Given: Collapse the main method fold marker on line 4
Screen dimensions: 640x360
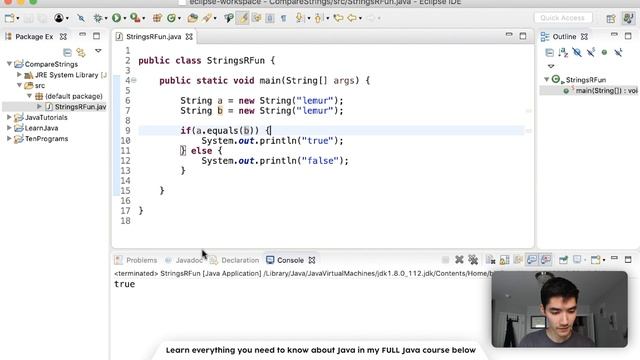Looking at the screenshot, I should (134, 80).
